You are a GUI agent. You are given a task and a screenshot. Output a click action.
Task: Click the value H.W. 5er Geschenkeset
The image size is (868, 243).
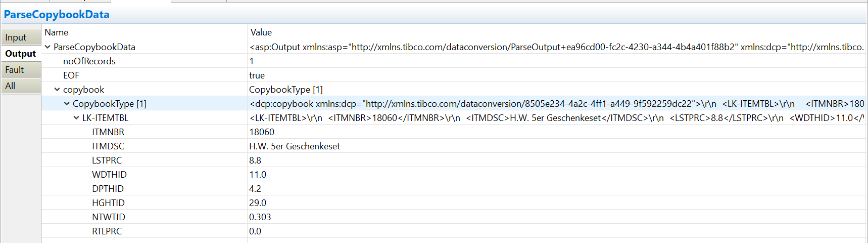pyautogui.click(x=295, y=146)
